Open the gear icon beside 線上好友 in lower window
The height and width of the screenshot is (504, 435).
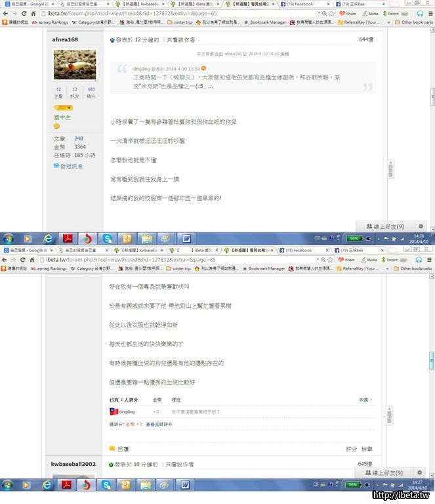coord(421,472)
